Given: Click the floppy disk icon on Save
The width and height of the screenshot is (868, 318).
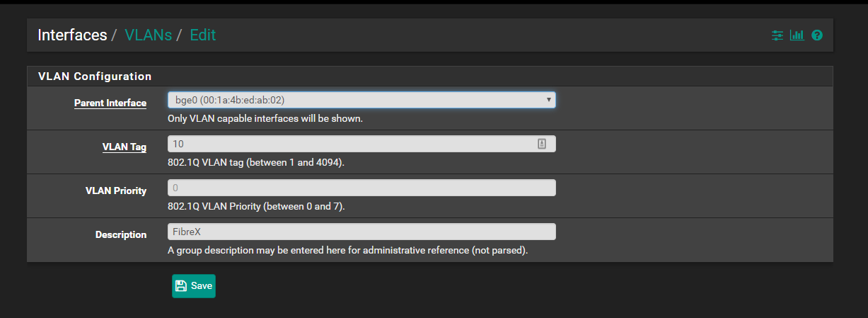Looking at the screenshot, I should pos(181,286).
